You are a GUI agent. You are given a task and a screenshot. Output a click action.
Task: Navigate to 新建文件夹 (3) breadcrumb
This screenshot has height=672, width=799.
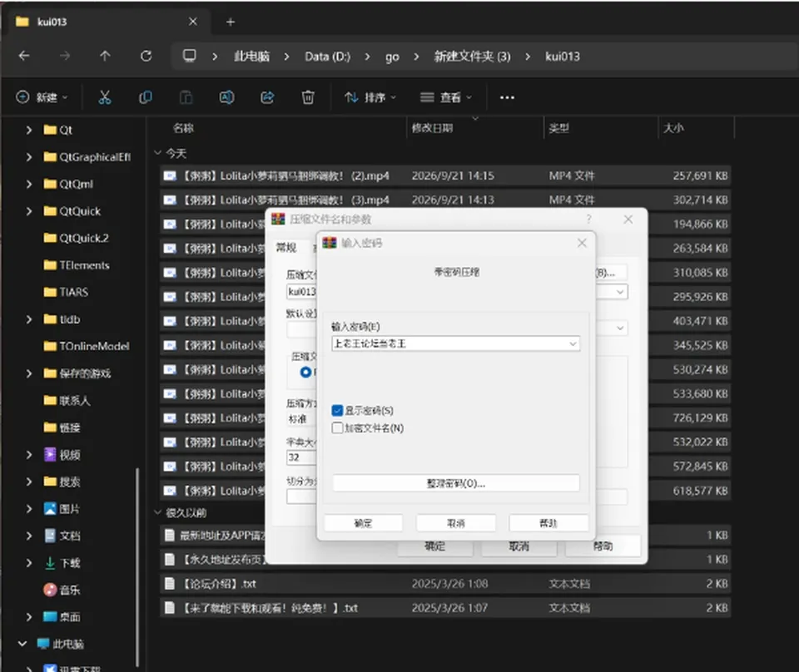point(473,56)
